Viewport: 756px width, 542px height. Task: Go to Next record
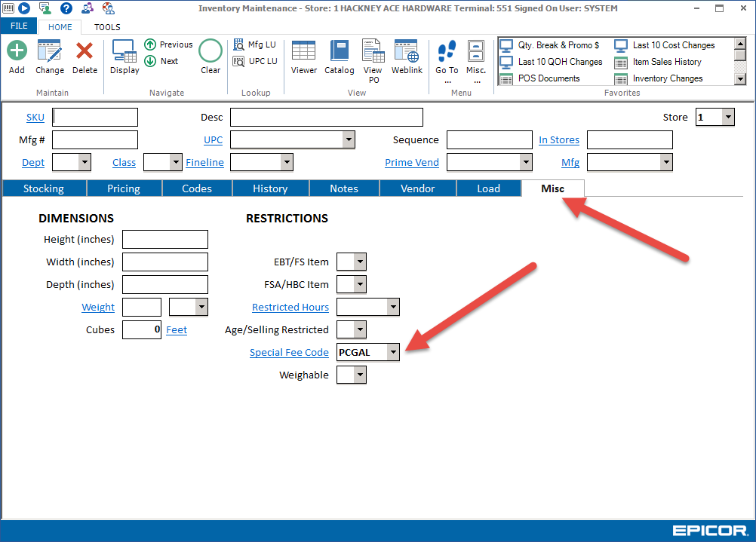161,61
